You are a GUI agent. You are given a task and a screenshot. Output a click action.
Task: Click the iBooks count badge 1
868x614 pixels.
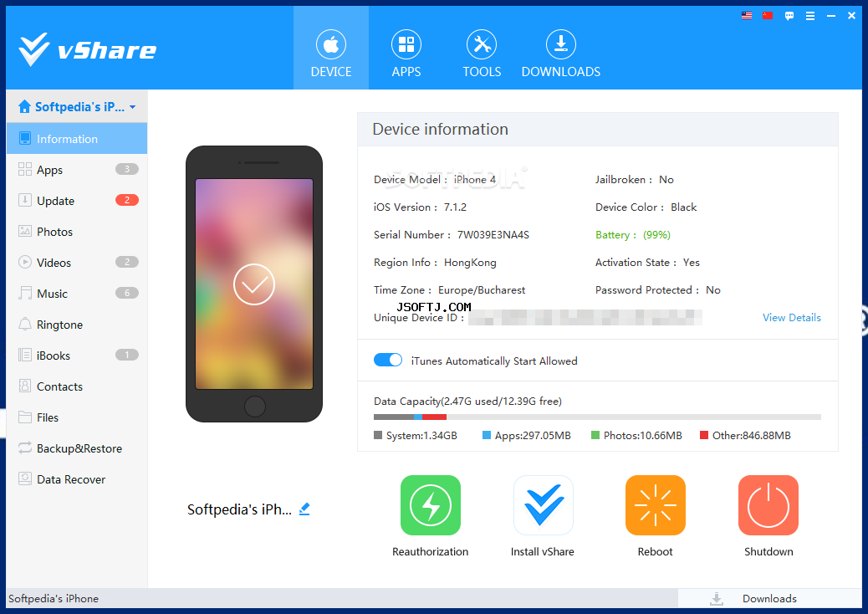coord(127,355)
